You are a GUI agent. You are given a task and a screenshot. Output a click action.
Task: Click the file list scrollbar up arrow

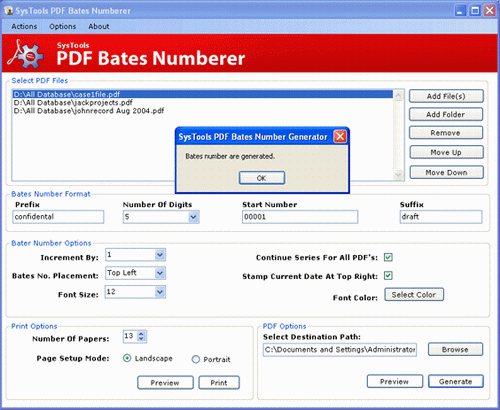[398, 96]
